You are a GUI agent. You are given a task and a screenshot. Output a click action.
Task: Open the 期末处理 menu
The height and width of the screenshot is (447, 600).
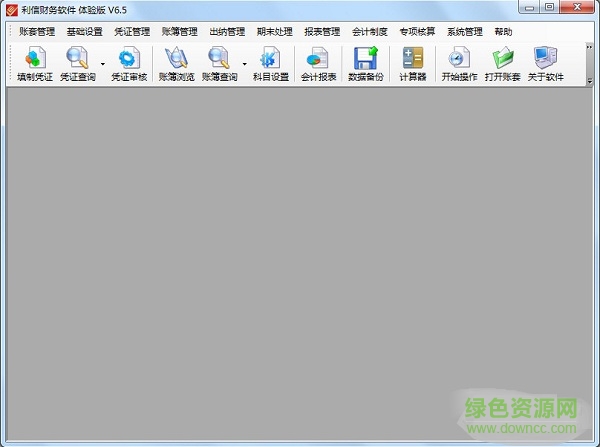(x=274, y=32)
